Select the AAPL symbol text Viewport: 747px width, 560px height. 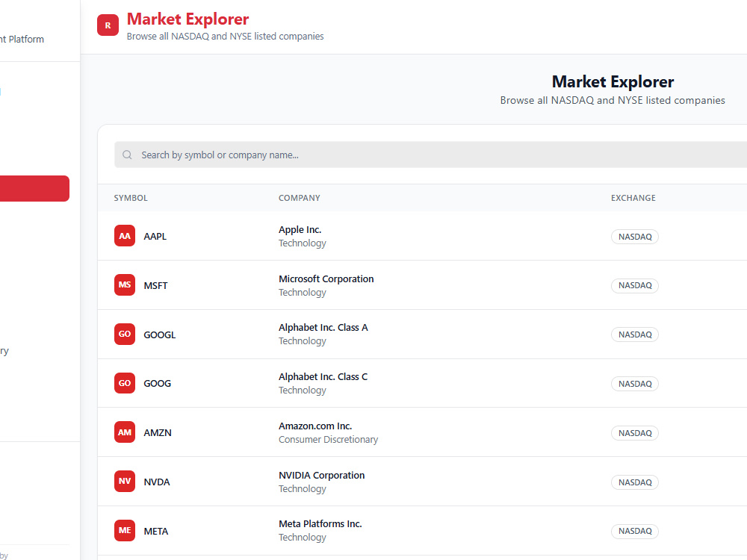click(155, 236)
